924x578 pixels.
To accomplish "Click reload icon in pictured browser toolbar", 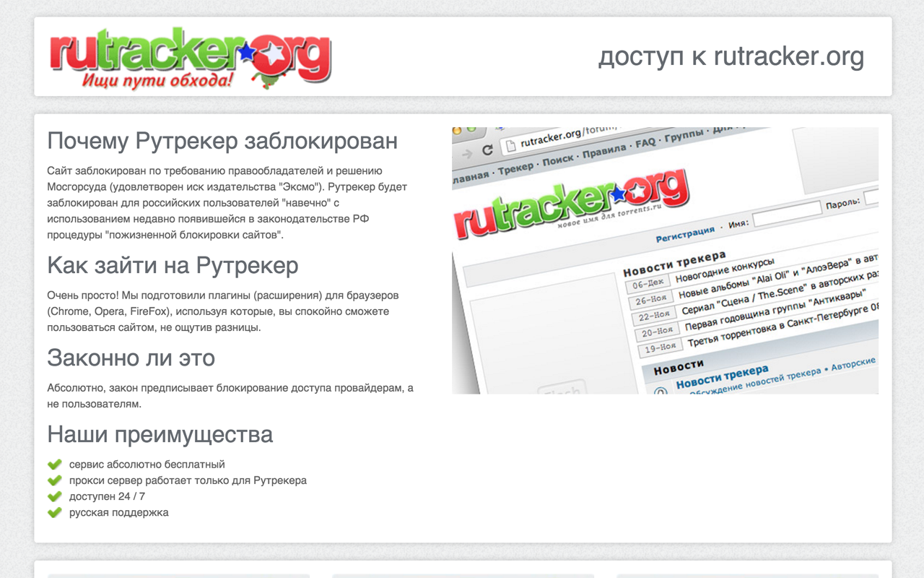I will coord(487,150).
